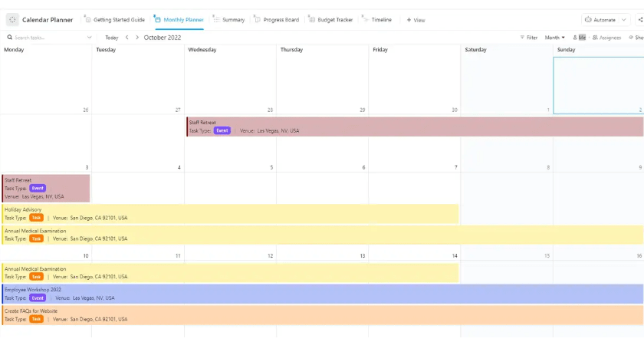
Task: Click the Automate button
Action: (x=600, y=20)
